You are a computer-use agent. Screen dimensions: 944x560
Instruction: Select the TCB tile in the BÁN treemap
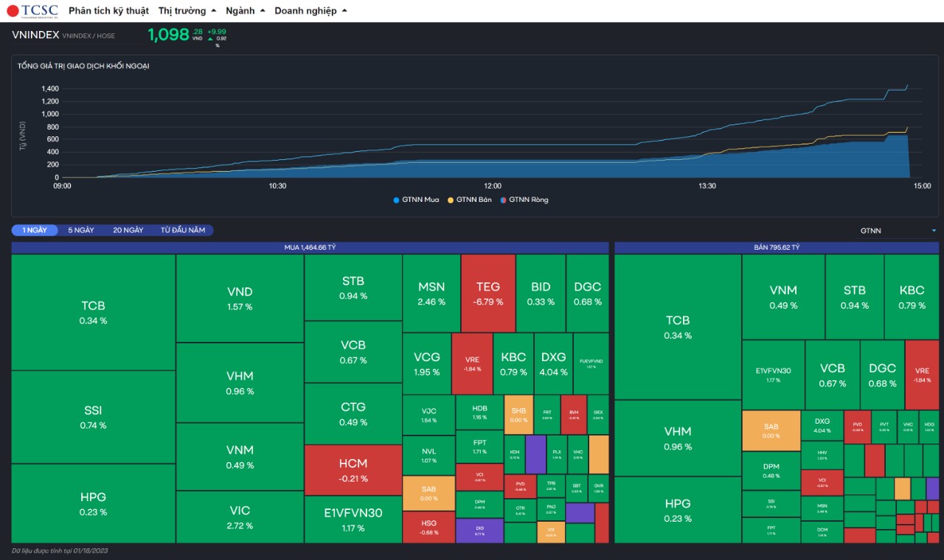pyautogui.click(x=678, y=327)
